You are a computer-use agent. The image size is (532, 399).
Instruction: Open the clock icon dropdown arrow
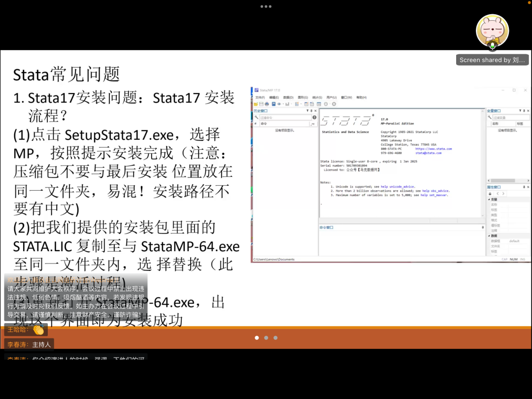click(330, 104)
